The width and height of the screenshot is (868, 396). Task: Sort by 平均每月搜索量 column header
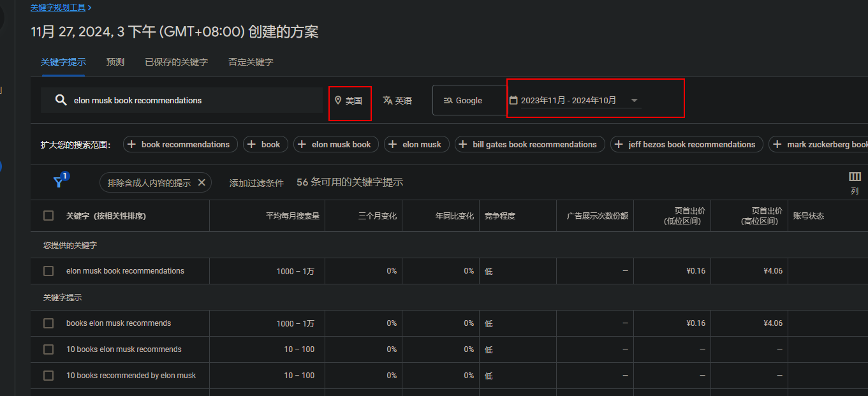point(292,216)
